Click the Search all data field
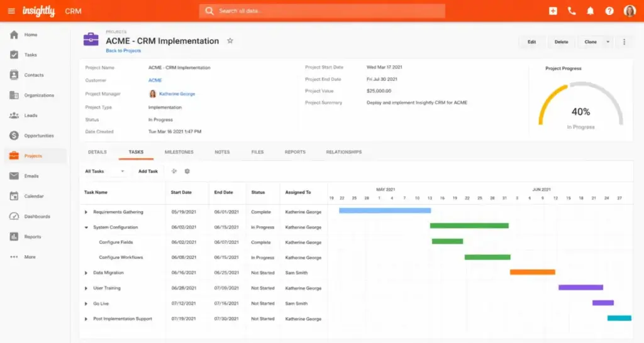This screenshot has width=644, height=343. pos(322,11)
